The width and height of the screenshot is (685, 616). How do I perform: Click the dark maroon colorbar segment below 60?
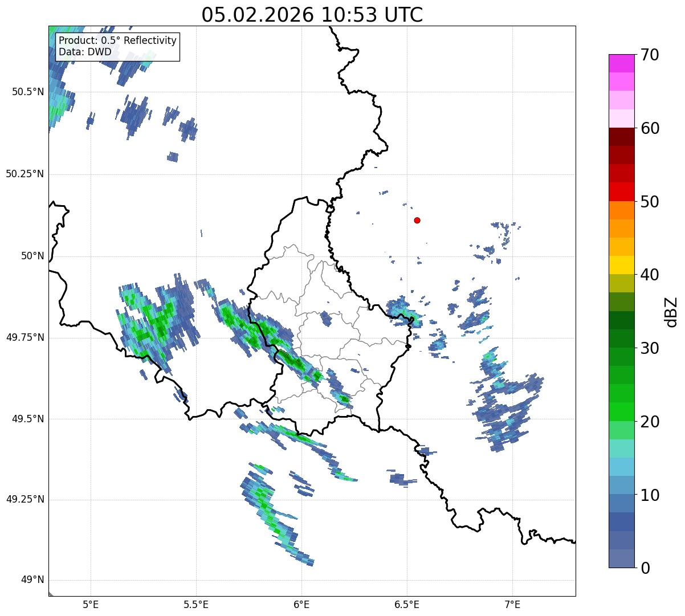click(x=622, y=137)
